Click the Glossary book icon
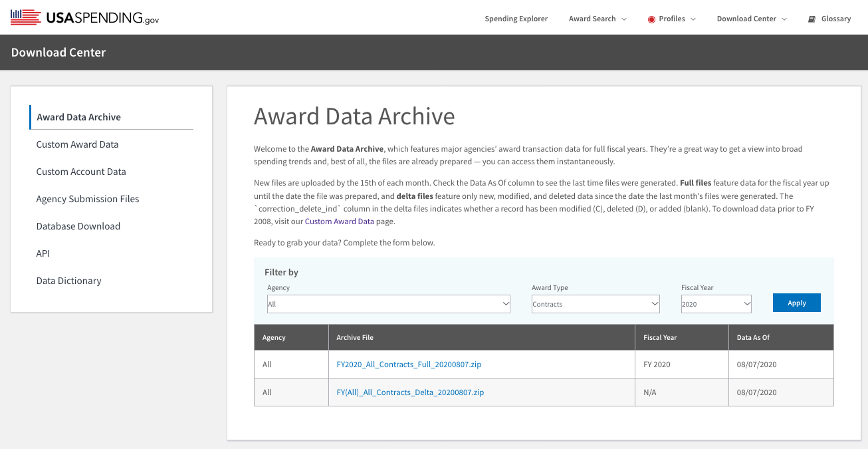This screenshot has width=868, height=449. pyautogui.click(x=812, y=19)
